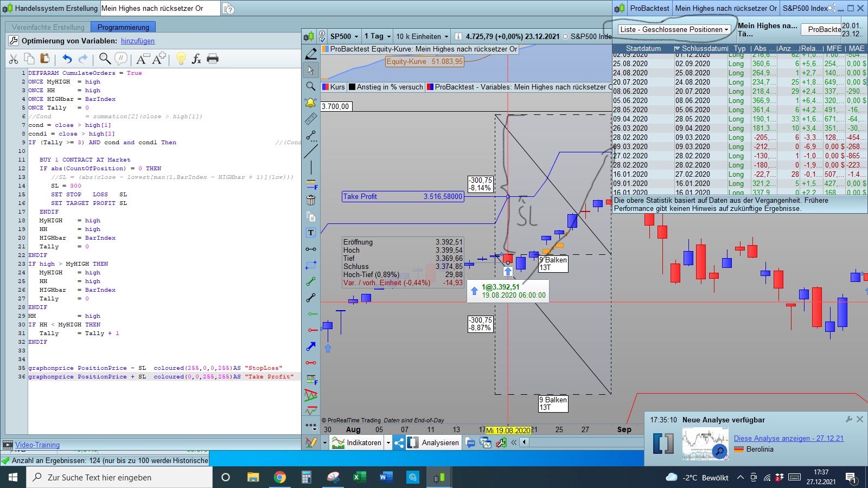The height and width of the screenshot is (488, 868).
Task: Click the ProBacktest Variables legend color swatch
Action: coord(430,87)
